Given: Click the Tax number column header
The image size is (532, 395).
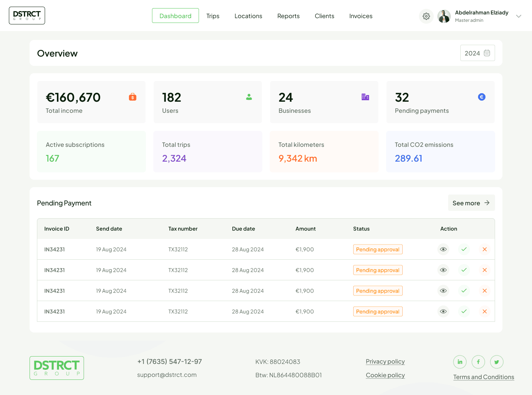Looking at the screenshot, I should tap(183, 229).
